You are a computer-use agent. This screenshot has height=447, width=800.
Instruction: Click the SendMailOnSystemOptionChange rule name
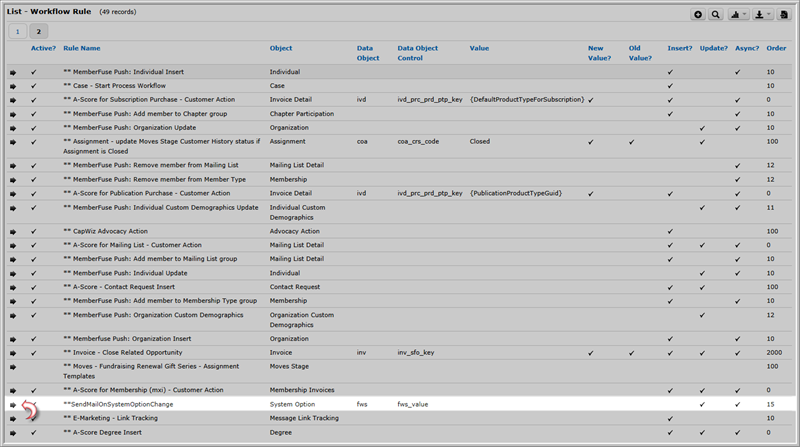(x=118, y=404)
